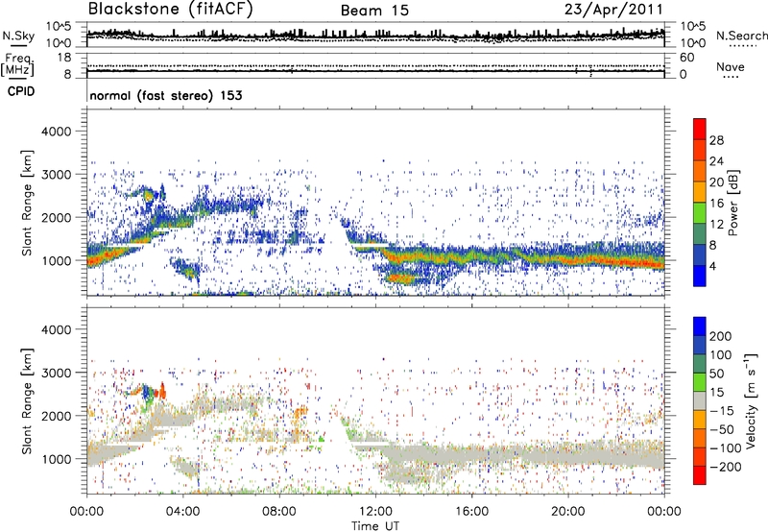This screenshot has width=768, height=532.
Task: Click the "4000" range tick of the Power panel
Action: coord(57,132)
